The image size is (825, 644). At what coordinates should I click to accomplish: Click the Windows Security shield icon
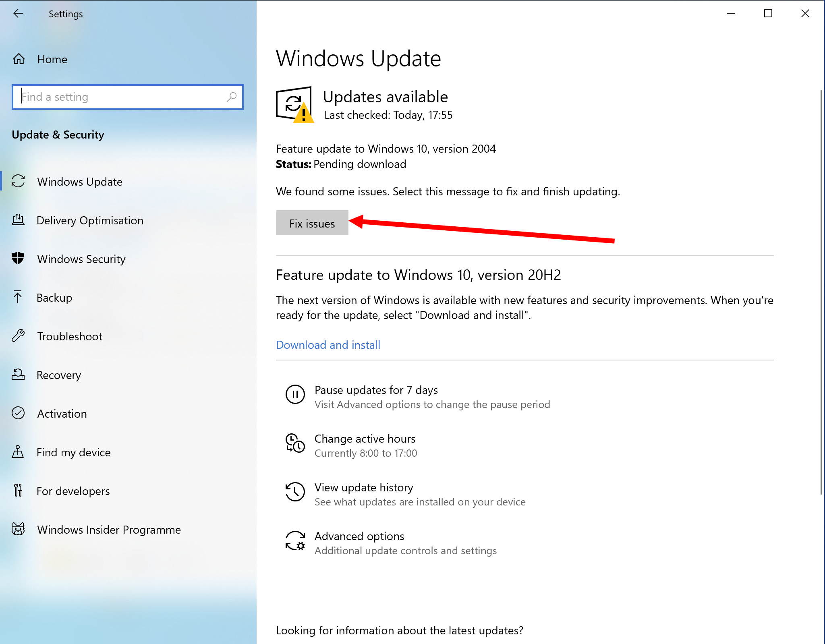tap(18, 258)
